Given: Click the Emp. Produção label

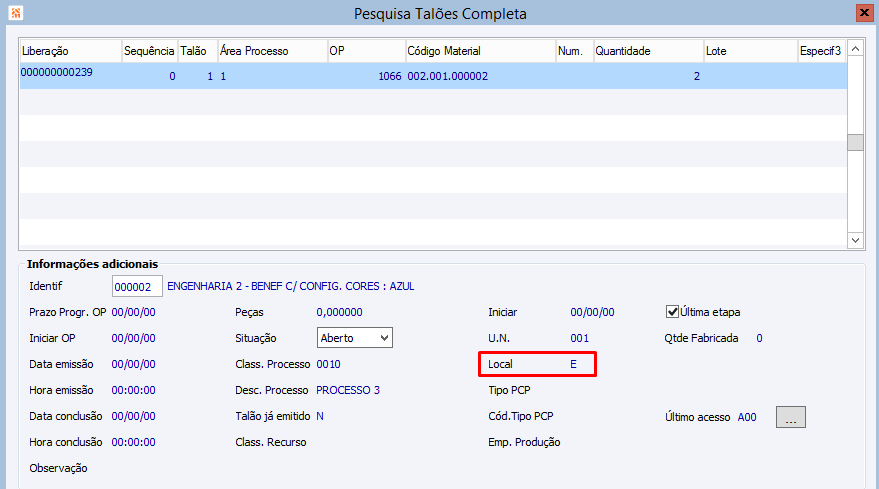Looking at the screenshot, I should pyautogui.click(x=524, y=442).
